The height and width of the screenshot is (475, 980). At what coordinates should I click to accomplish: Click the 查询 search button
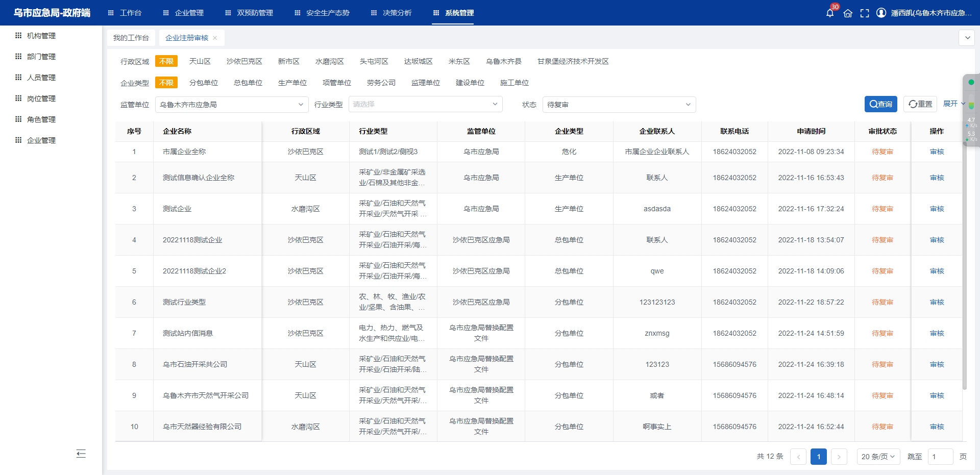[881, 104]
